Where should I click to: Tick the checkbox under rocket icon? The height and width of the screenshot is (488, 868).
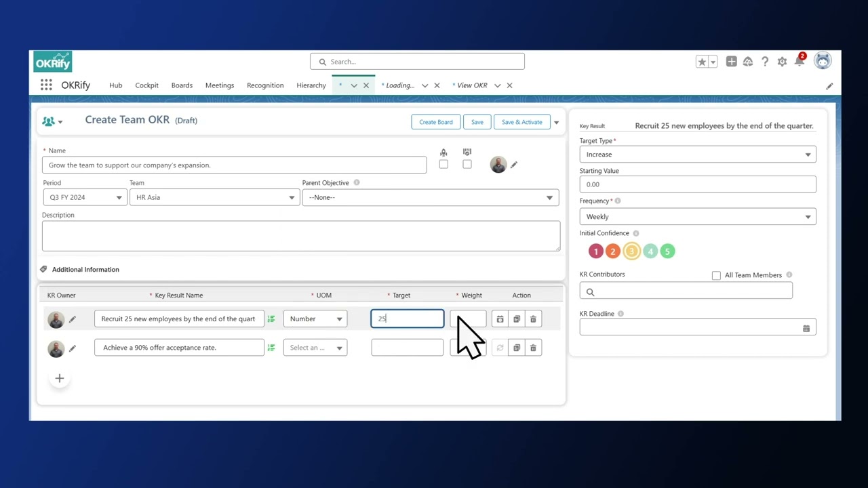click(443, 164)
